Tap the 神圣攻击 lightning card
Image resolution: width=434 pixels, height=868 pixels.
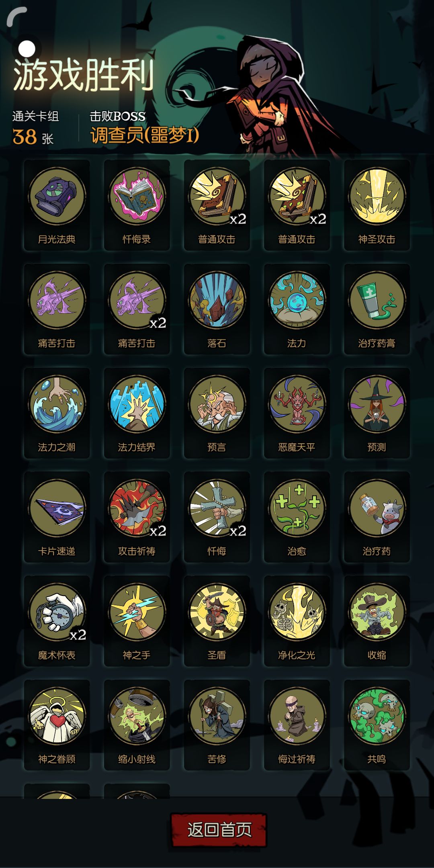point(377,205)
